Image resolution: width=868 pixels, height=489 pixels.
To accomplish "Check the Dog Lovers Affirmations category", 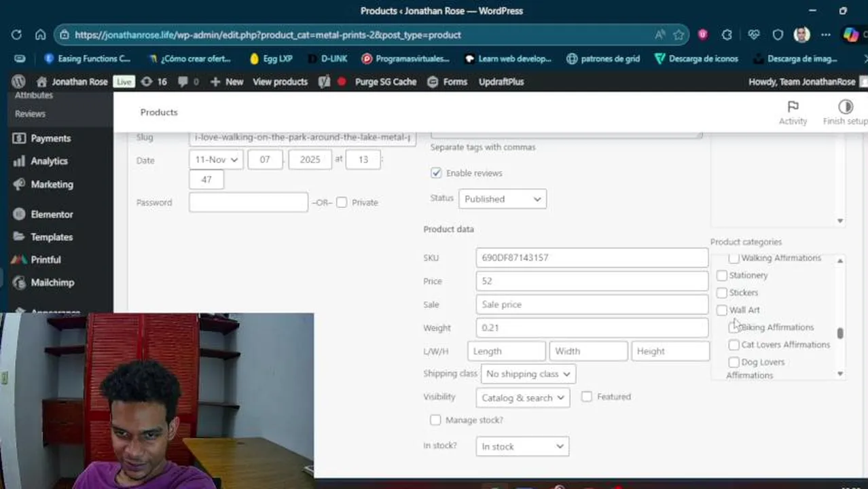I will pos(734,363).
